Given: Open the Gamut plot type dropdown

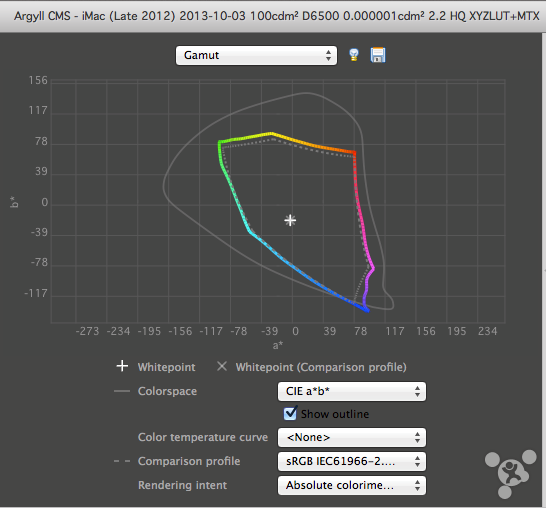Looking at the screenshot, I should pos(256,55).
